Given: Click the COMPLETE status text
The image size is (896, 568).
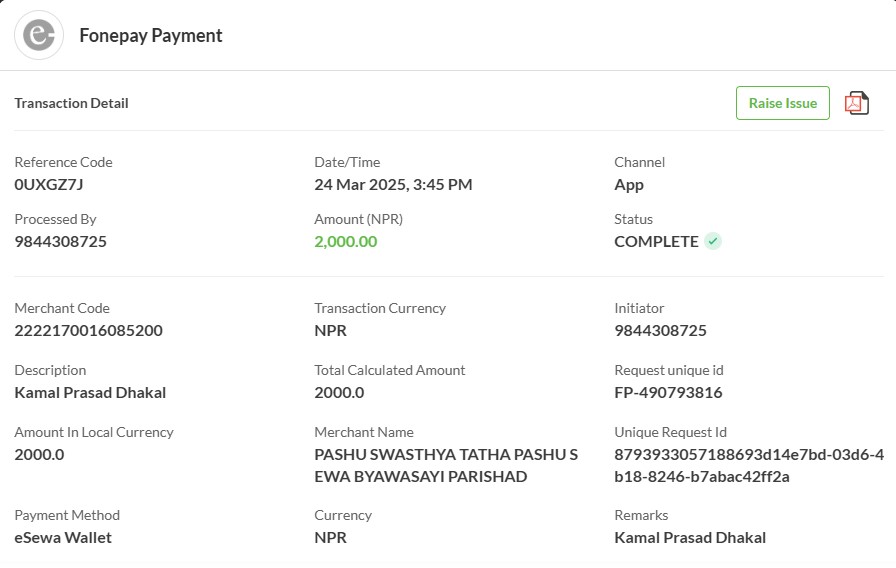Looking at the screenshot, I should point(657,241).
